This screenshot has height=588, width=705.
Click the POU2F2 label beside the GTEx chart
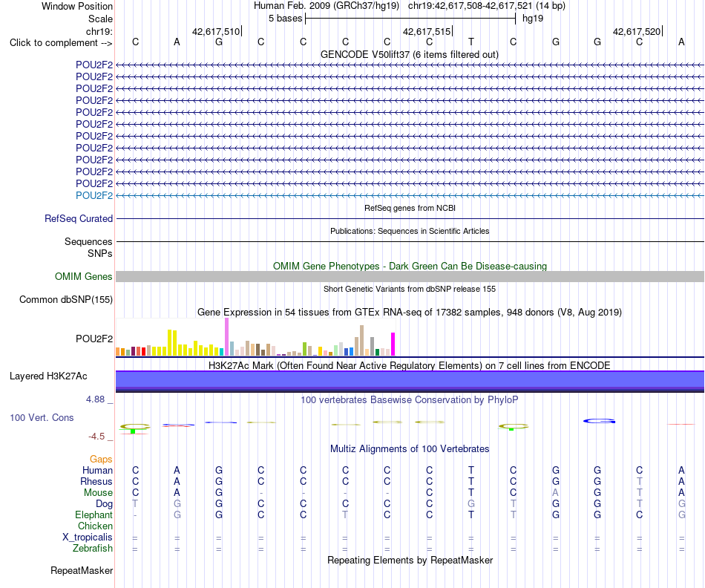[x=94, y=339]
